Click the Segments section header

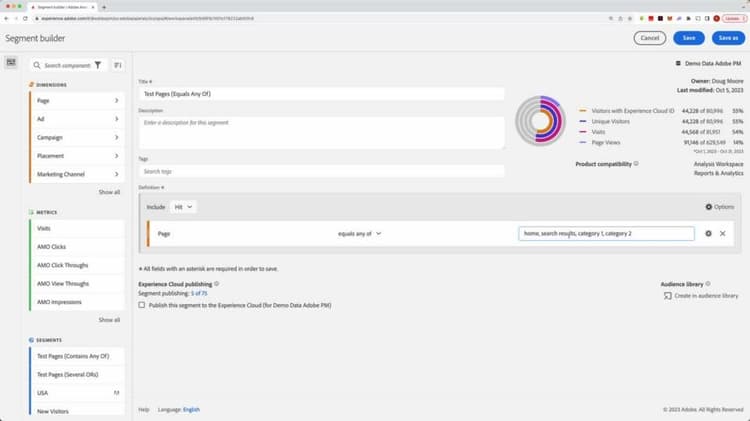pos(49,340)
